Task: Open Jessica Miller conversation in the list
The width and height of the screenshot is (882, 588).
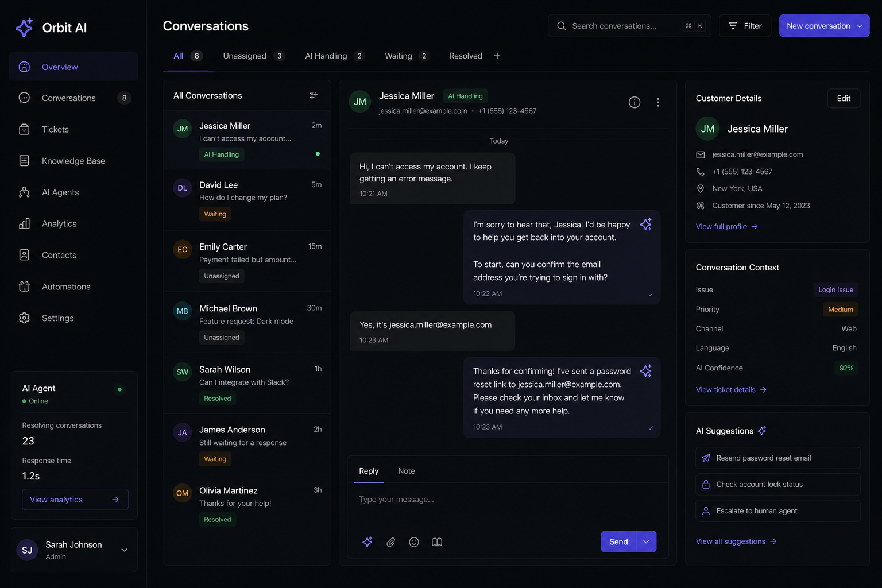Action: click(247, 140)
